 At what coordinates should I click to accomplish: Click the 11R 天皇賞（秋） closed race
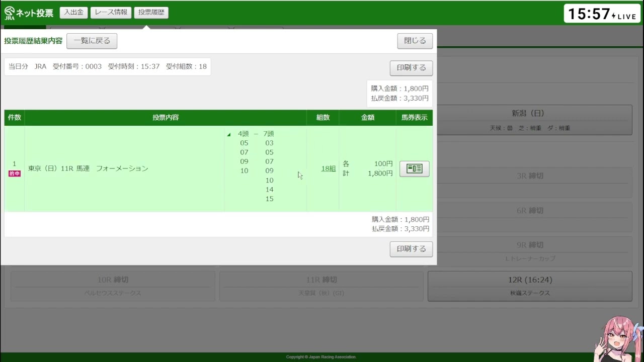click(x=321, y=286)
